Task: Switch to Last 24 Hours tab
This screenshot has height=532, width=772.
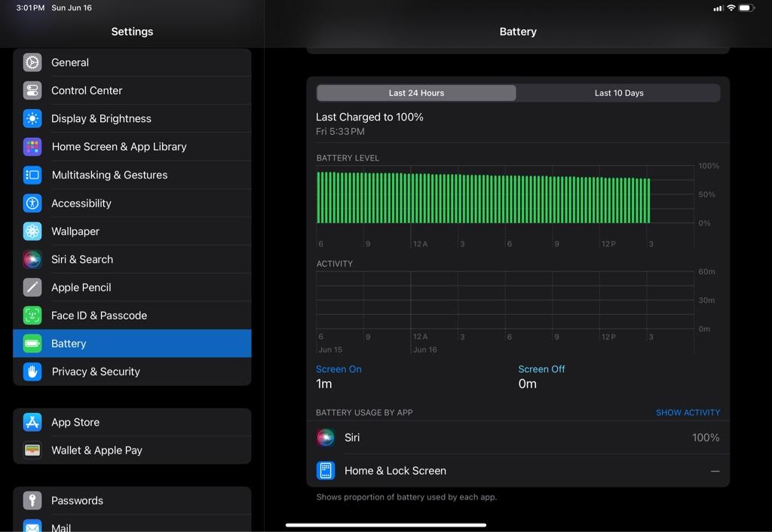Action: point(416,93)
